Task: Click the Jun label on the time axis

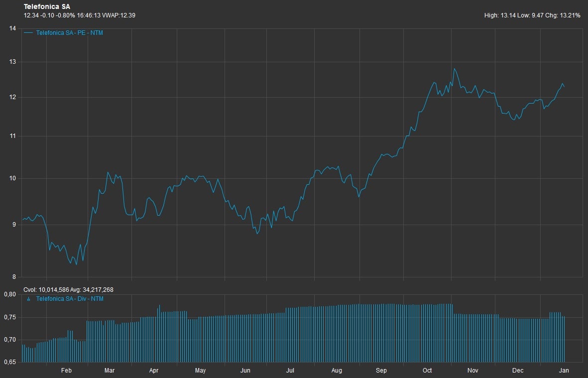Action: [245, 371]
